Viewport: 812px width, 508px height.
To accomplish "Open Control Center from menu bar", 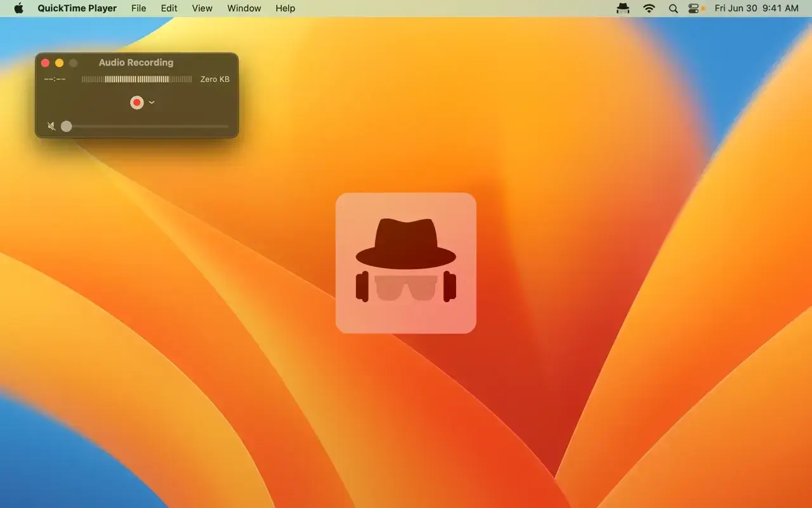I will (x=693, y=8).
